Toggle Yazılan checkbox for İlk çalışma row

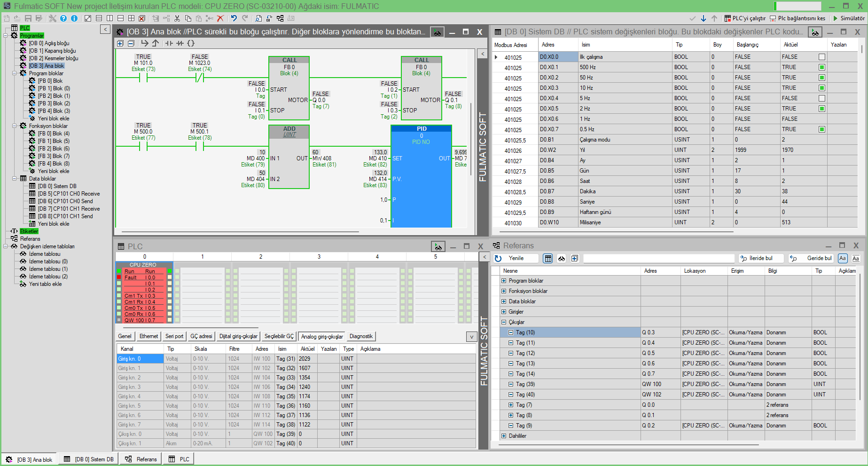click(821, 57)
